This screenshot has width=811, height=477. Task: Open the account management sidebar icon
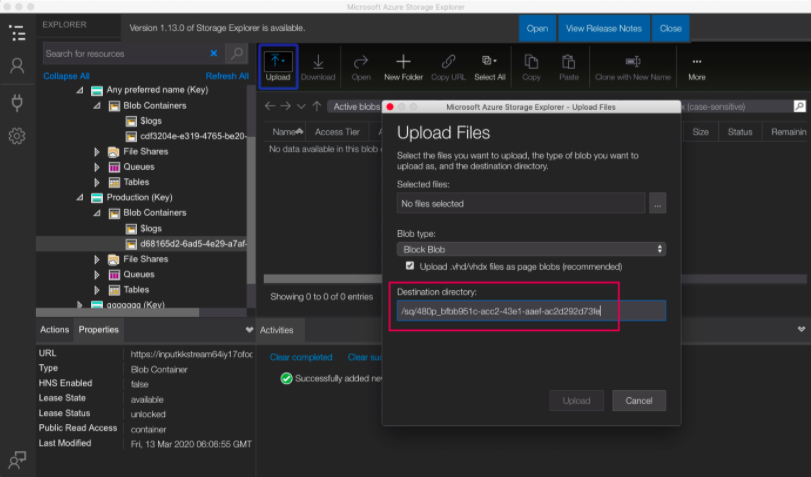17,66
